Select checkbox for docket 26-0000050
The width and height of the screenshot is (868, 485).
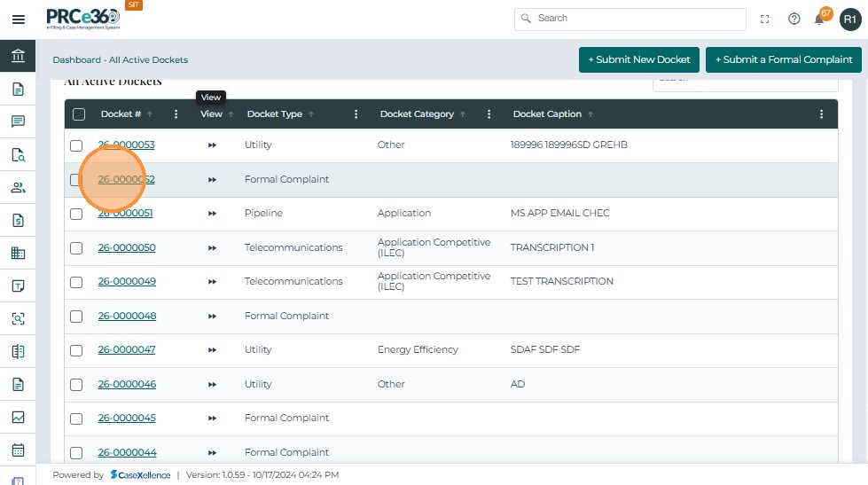(76, 248)
